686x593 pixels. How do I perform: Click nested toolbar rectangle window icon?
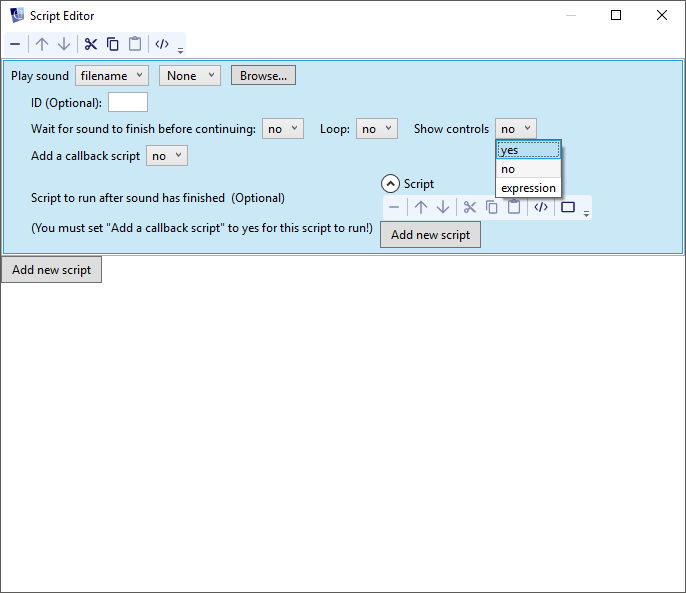click(568, 207)
